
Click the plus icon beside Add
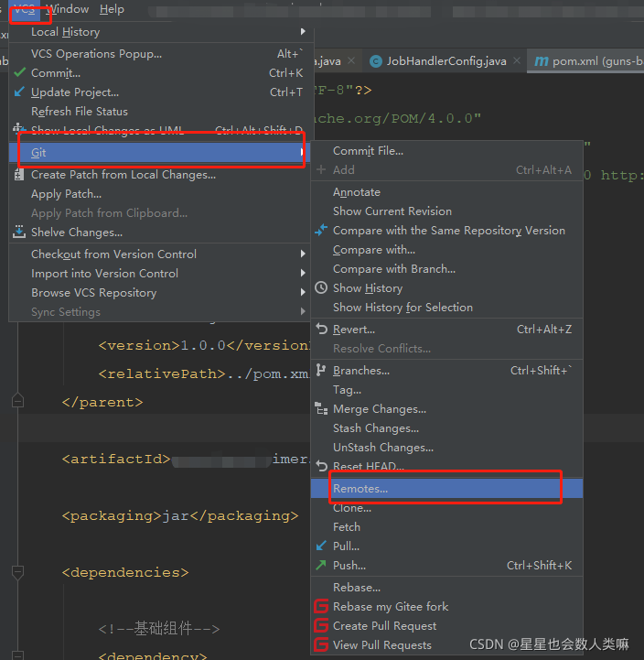point(321,169)
